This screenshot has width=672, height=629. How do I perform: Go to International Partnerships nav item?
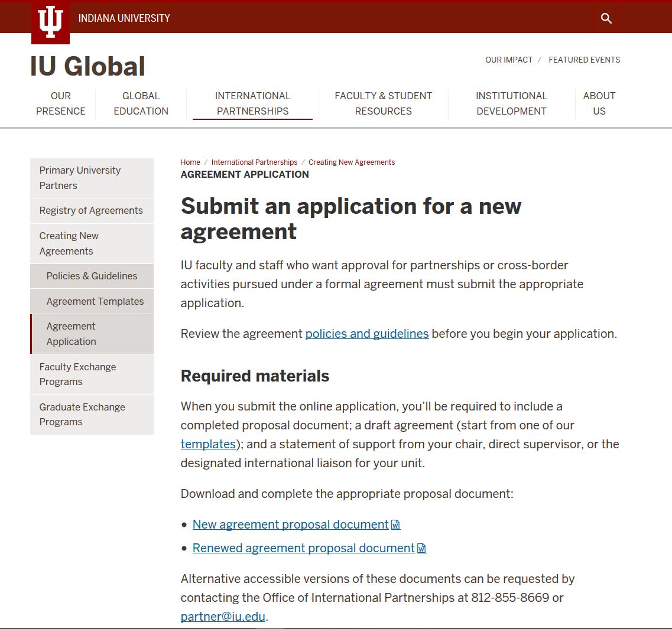(x=252, y=103)
